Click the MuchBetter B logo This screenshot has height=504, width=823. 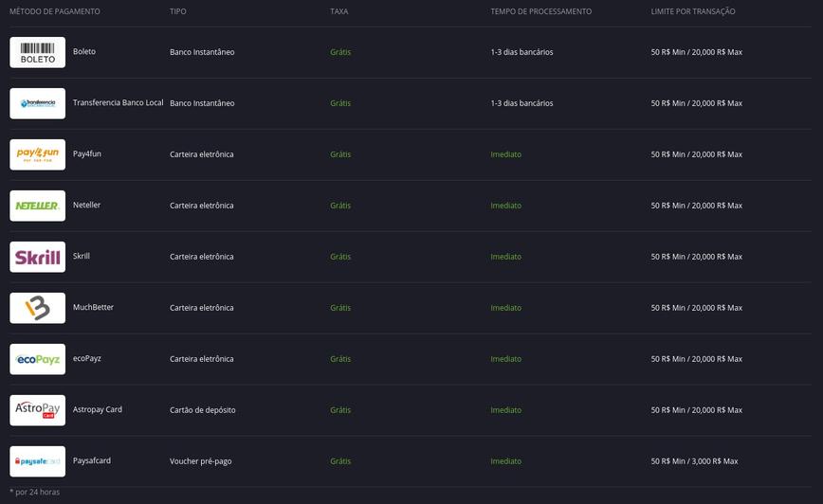pyautogui.click(x=37, y=308)
